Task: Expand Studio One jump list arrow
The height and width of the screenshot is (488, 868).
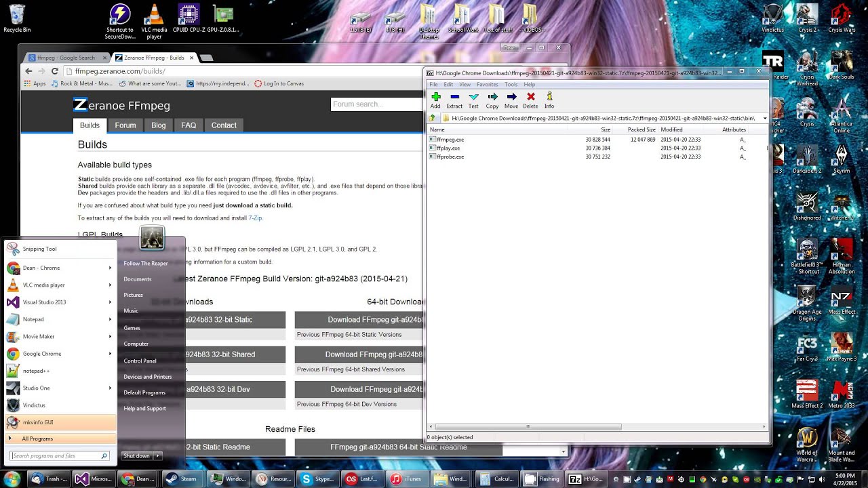Action: click(110, 388)
